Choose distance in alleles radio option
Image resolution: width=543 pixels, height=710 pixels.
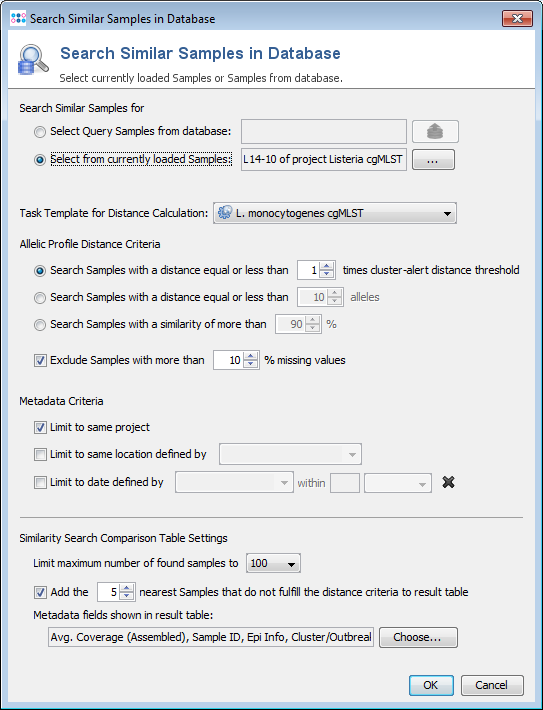40,297
